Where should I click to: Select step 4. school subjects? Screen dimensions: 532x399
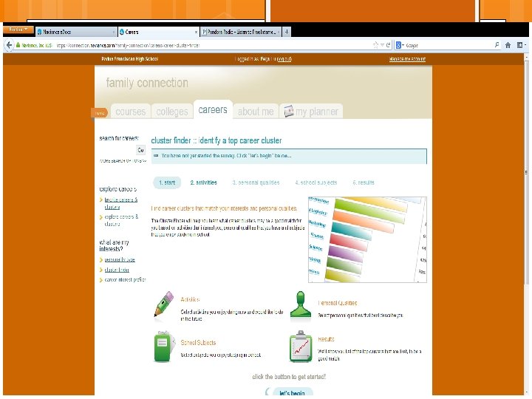(316, 183)
